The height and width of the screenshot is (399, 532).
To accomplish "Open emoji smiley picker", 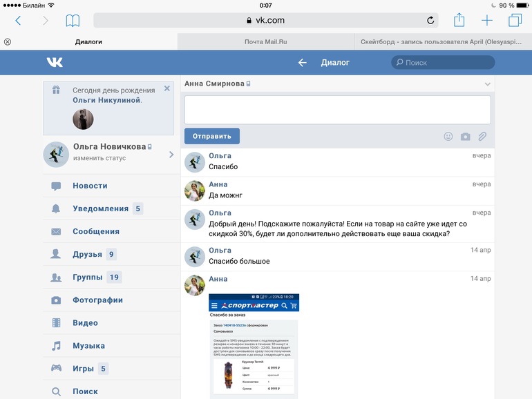I will pos(448,137).
